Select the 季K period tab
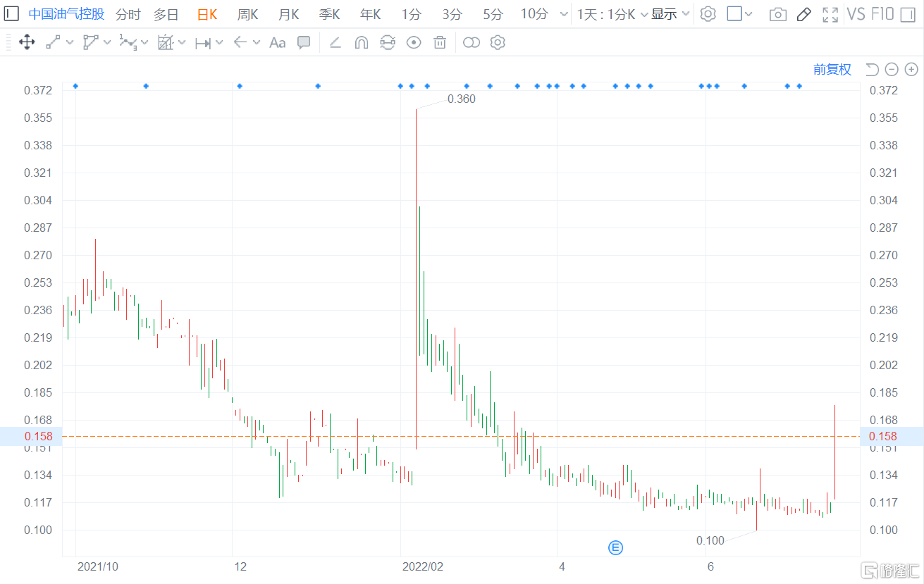Screen dimensions: 924x584 pos(330,14)
